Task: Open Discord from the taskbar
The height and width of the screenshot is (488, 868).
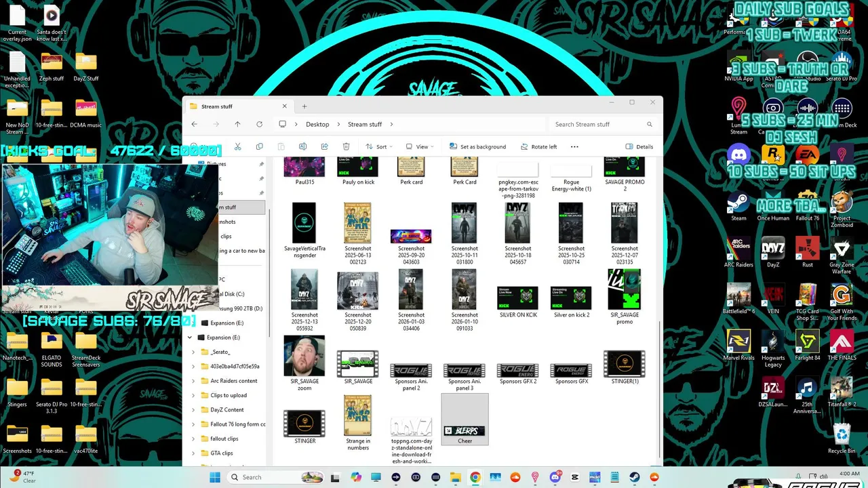Action: 555,477
